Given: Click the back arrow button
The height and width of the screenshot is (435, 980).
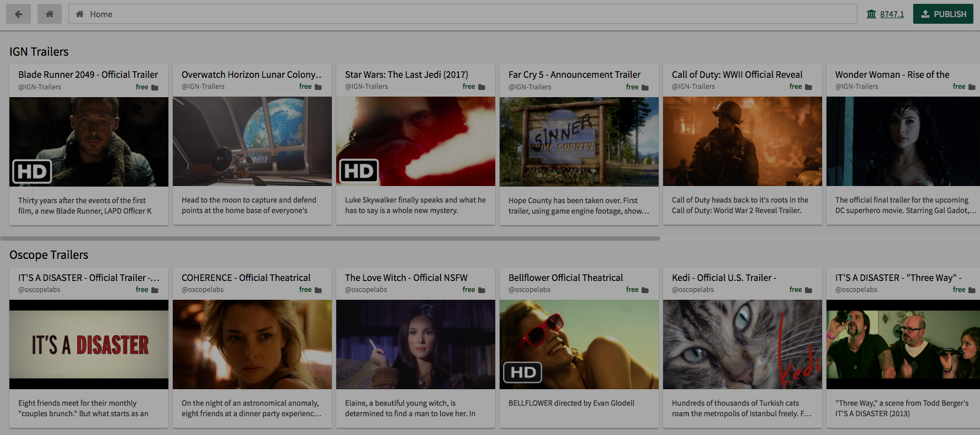Looking at the screenshot, I should click(x=19, y=14).
